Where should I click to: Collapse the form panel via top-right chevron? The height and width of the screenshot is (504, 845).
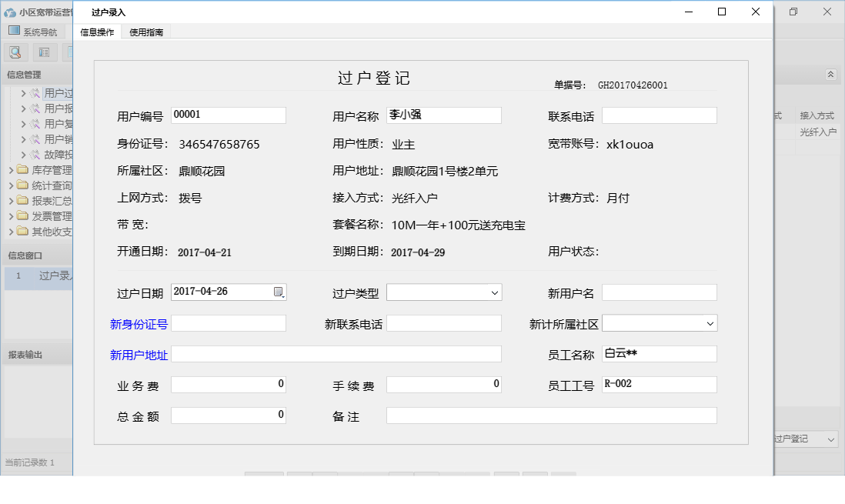pos(831,75)
